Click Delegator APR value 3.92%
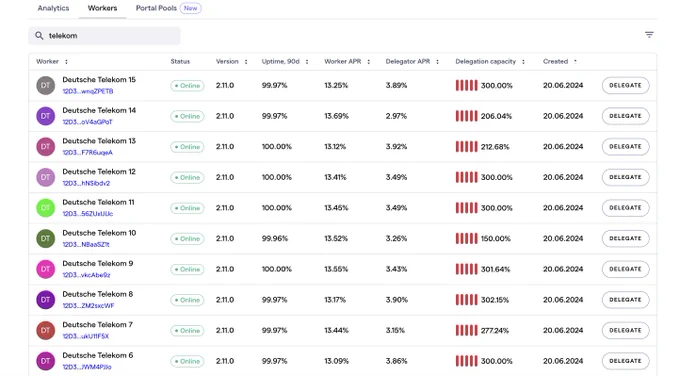 click(x=396, y=147)
